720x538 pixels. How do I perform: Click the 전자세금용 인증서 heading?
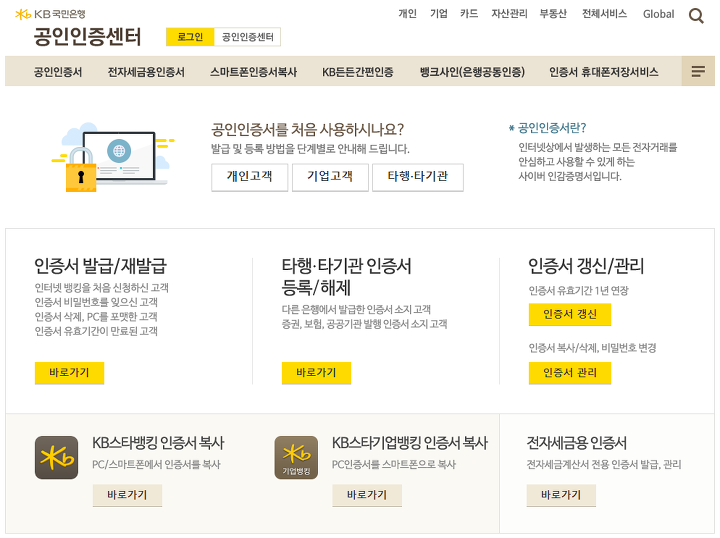point(576,443)
